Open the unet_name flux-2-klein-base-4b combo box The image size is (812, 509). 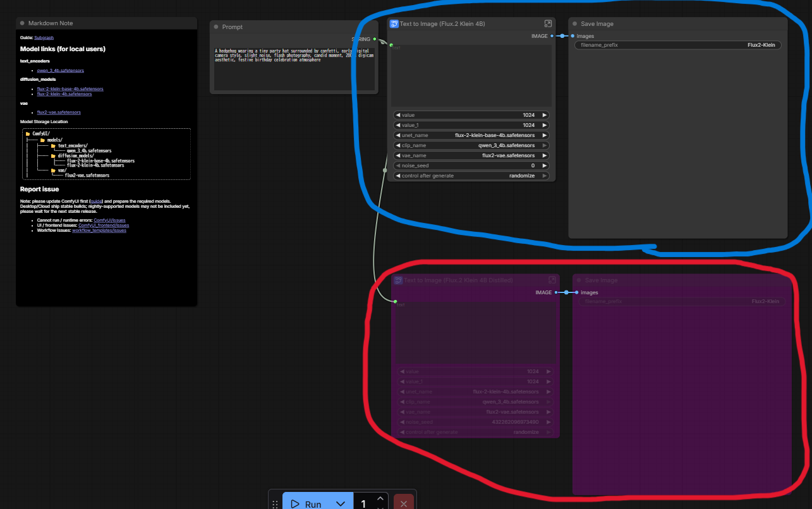[471, 135]
